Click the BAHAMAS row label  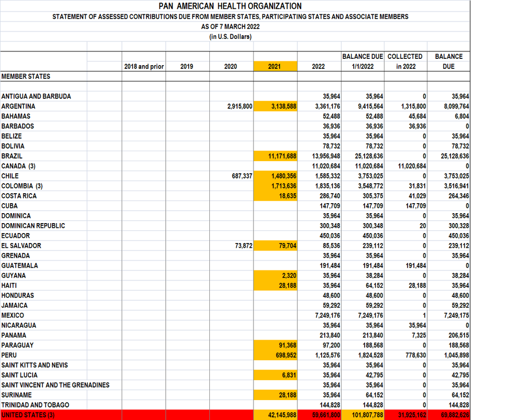point(16,117)
